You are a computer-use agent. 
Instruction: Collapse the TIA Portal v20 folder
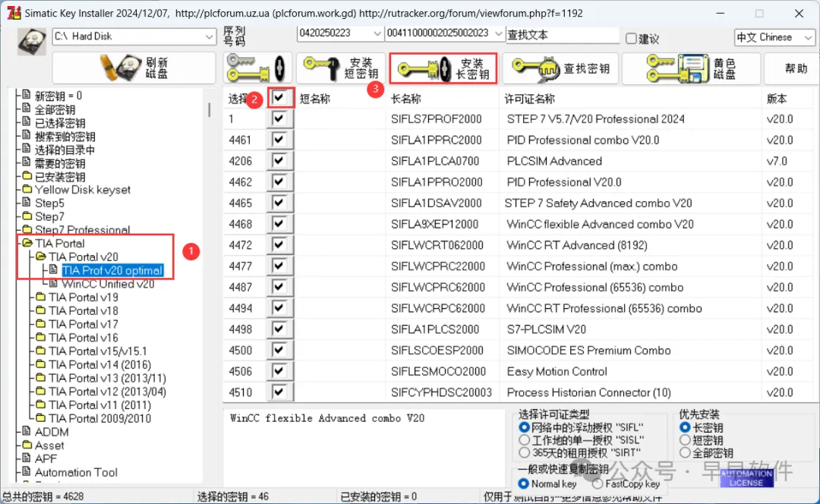click(41, 257)
